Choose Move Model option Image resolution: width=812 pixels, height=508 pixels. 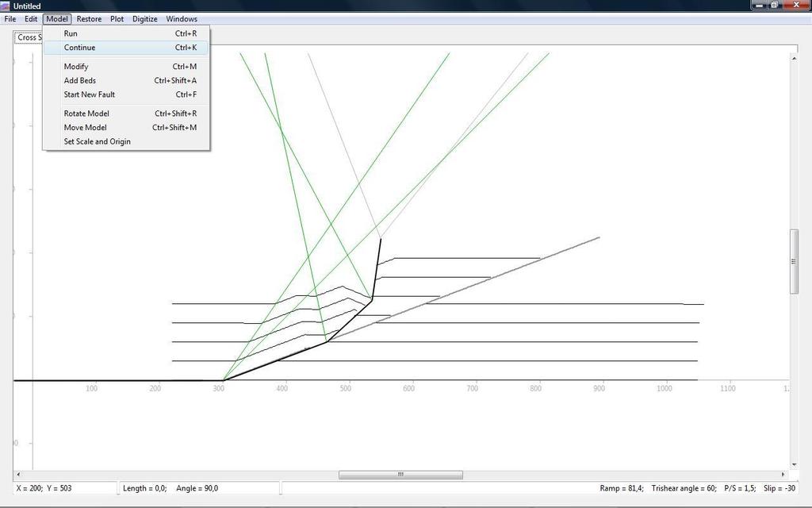126,128
